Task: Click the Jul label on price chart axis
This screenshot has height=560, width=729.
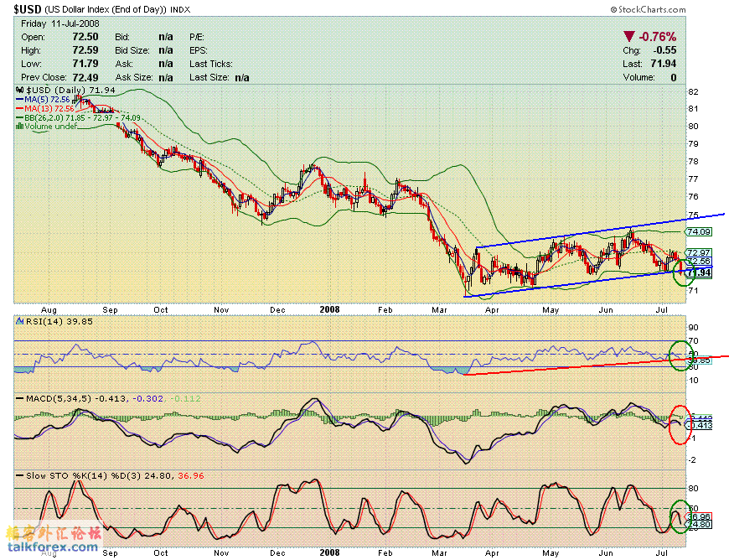Action: click(662, 310)
